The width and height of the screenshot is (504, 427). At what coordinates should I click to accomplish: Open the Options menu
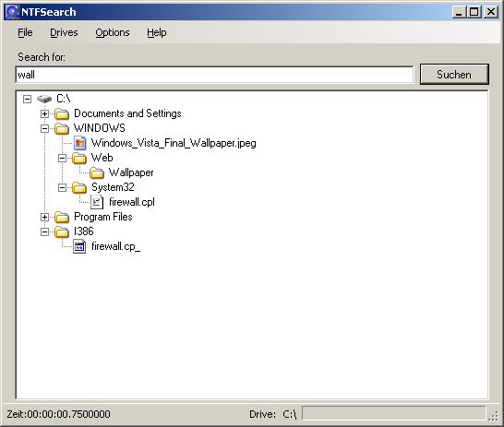[113, 32]
